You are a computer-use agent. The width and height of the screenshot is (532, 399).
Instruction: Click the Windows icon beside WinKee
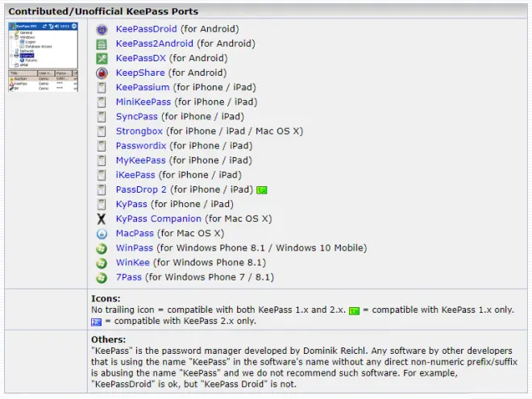[x=102, y=263]
